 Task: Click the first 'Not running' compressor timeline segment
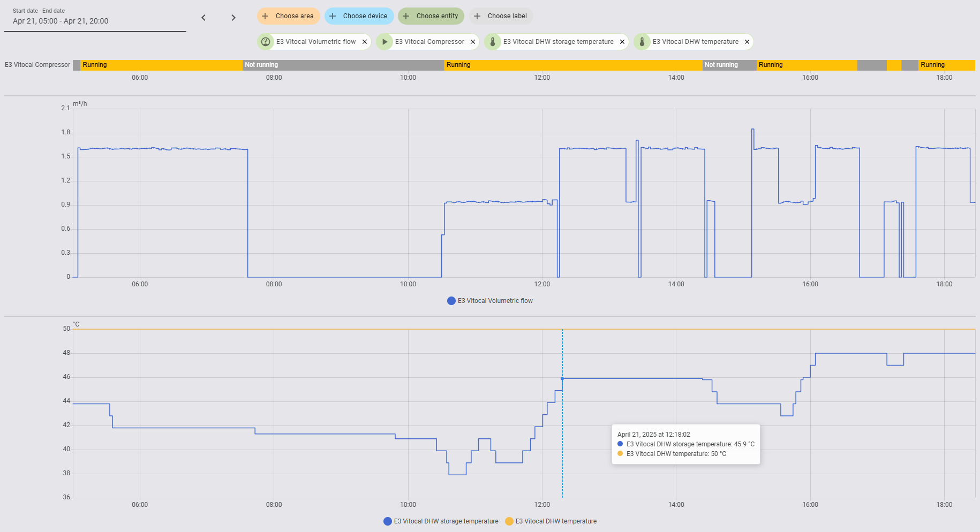tap(343, 65)
